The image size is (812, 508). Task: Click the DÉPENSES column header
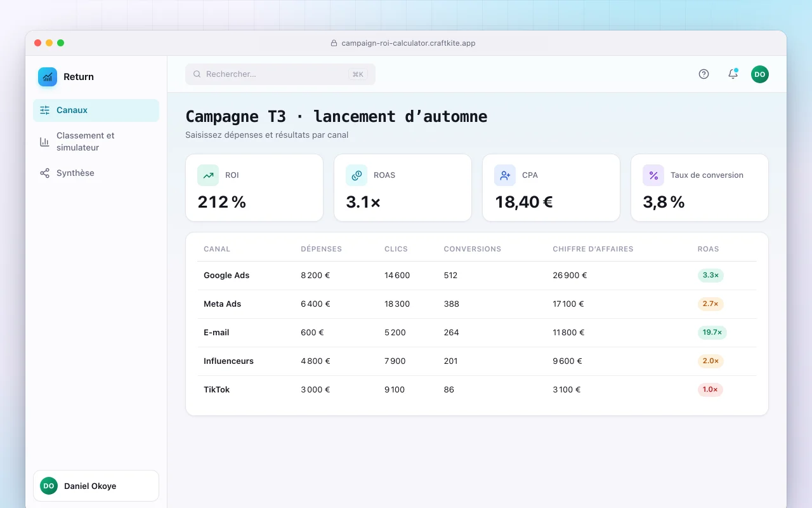322,249
